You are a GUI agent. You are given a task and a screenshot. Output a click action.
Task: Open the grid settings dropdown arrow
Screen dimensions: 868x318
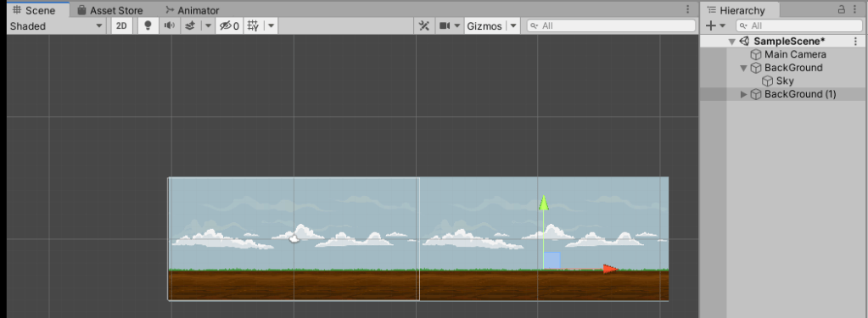point(272,26)
